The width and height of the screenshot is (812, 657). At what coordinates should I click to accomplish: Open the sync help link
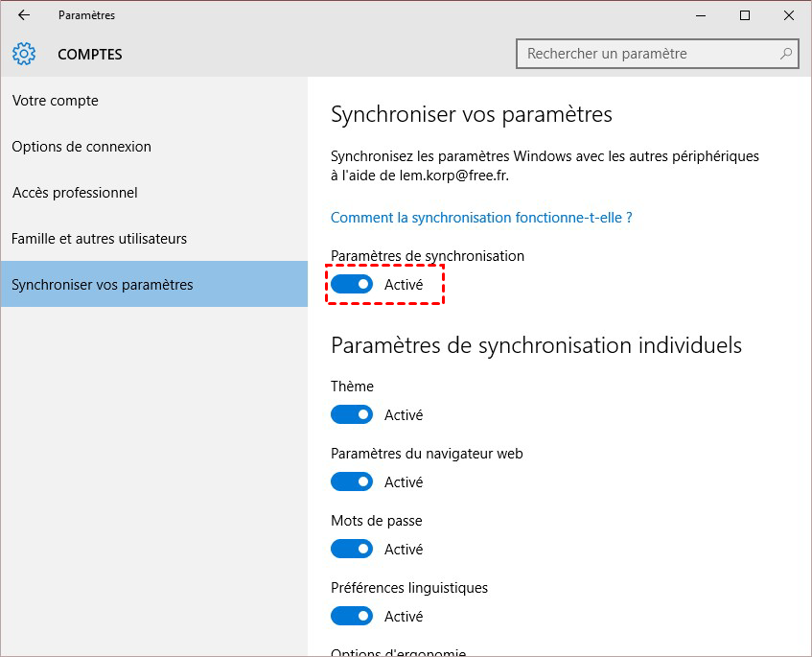point(481,218)
